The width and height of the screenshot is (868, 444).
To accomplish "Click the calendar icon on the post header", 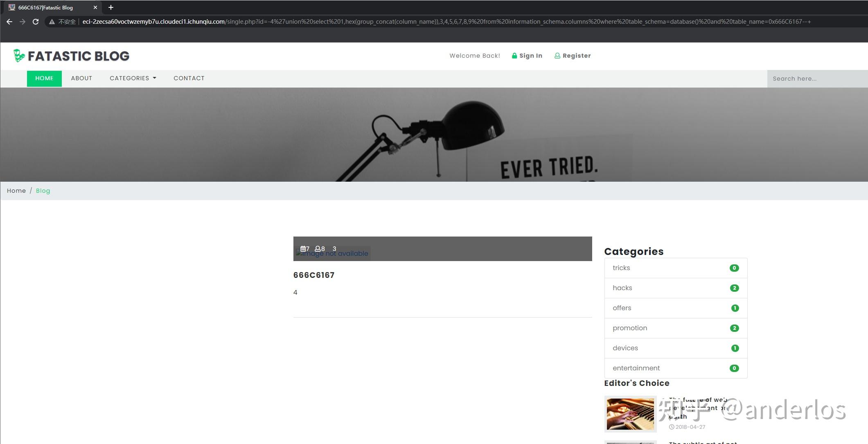I will (x=303, y=248).
